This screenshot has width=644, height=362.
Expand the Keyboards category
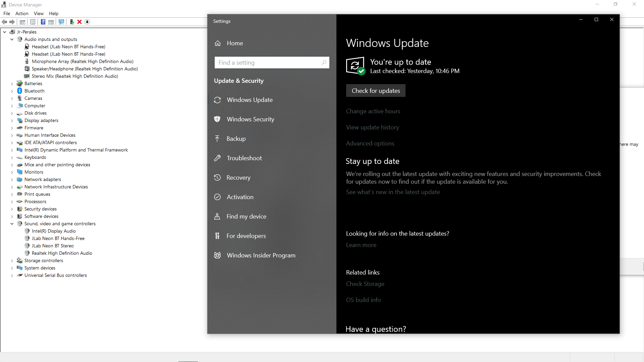12,158
